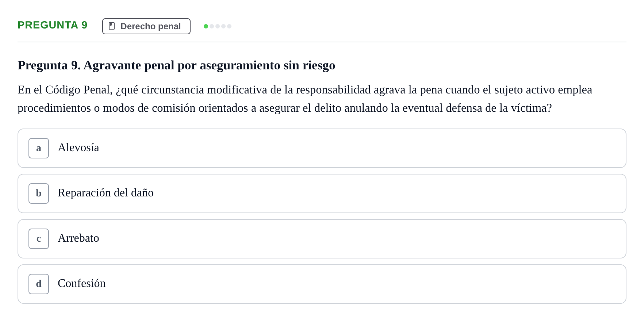Screen dimensions: 644x322
Task: Click the letter a badge
Action: pos(39,148)
